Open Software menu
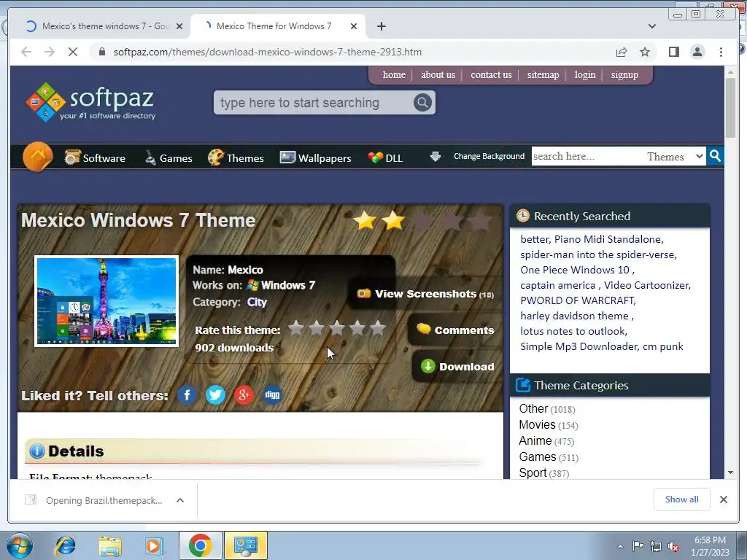 click(x=95, y=157)
